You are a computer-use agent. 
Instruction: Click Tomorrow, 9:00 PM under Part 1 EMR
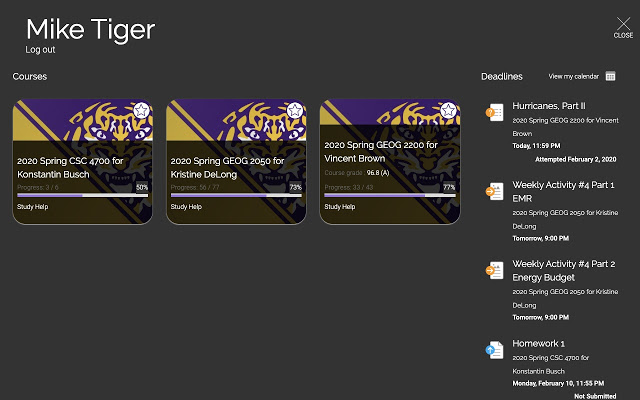[x=540, y=238]
